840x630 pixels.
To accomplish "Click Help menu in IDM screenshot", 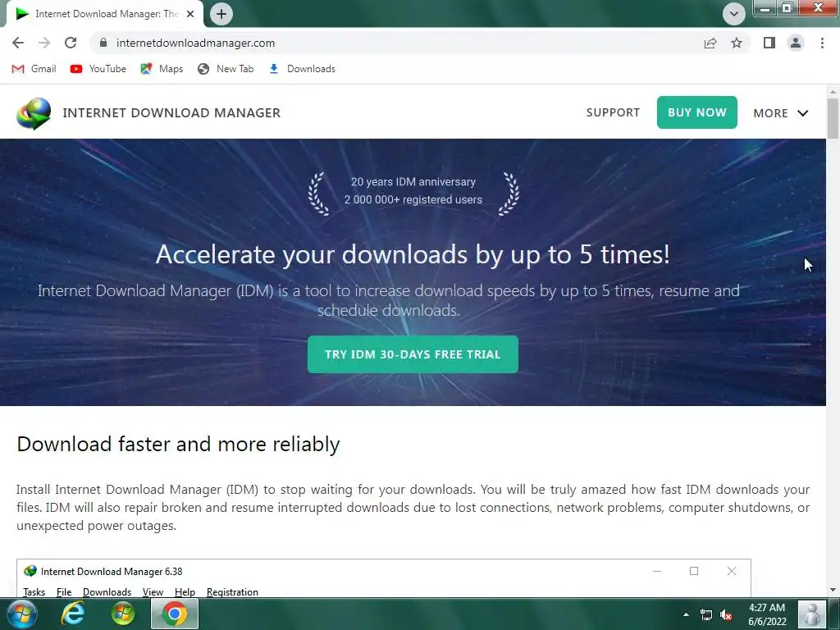I will tap(185, 591).
